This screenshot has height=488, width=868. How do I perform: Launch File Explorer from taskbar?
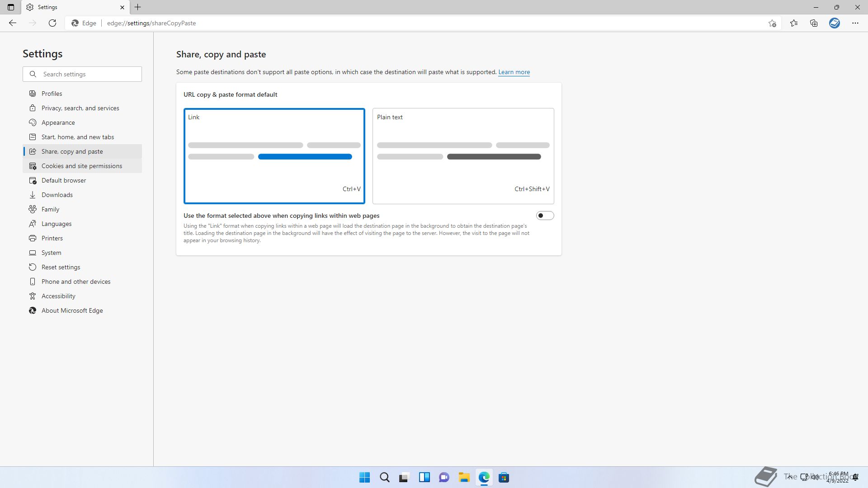464,477
